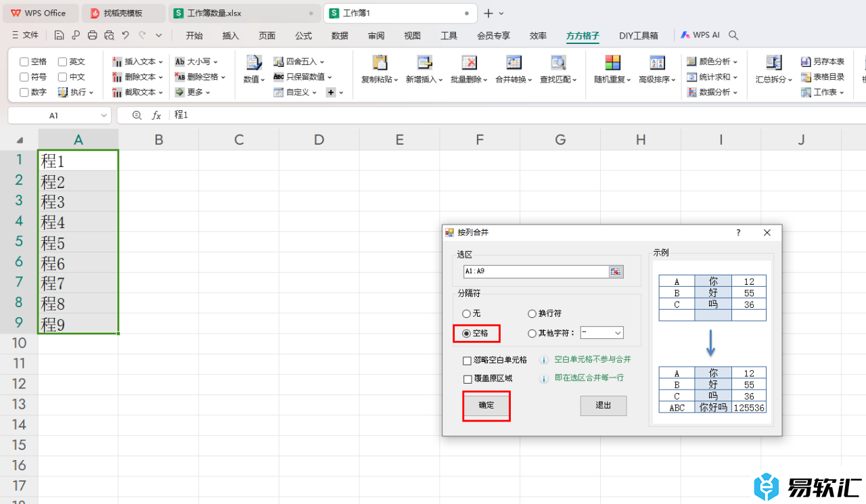Switch to 工作簿数量.xlsx document tab

click(x=244, y=14)
